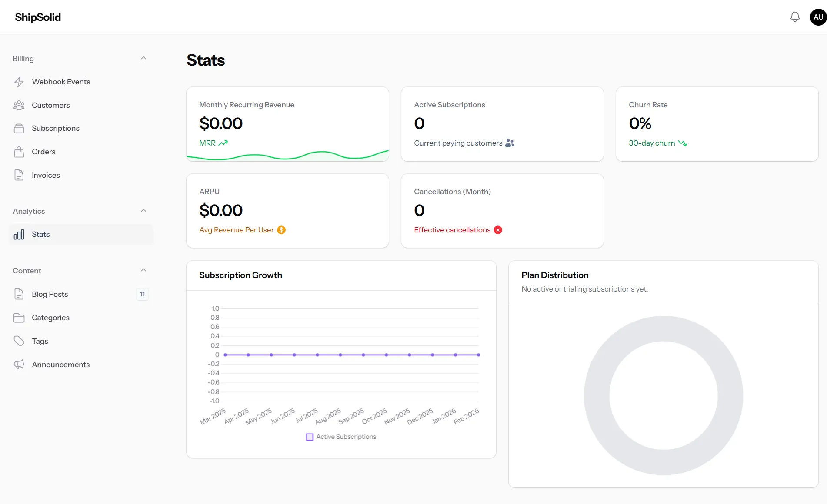Click the Announcements megaphone icon
Screen dimensions: 827x504
(x=20, y=364)
